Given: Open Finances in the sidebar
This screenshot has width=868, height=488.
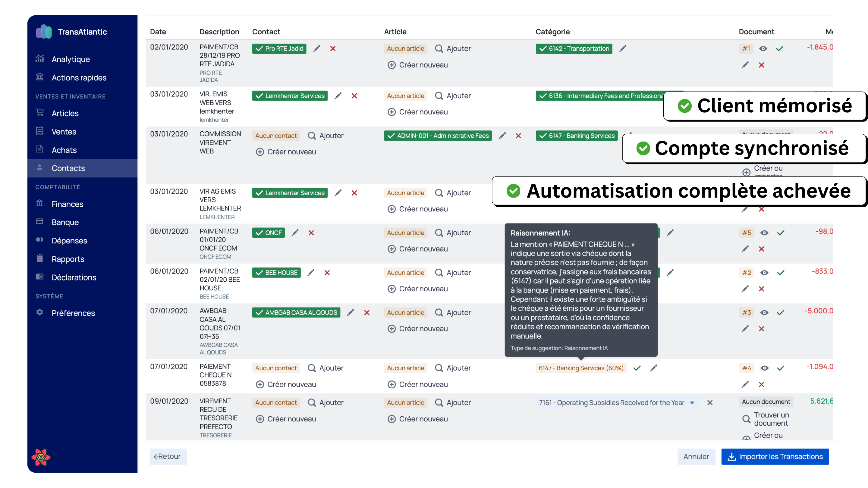Looking at the screenshot, I should 68,204.
